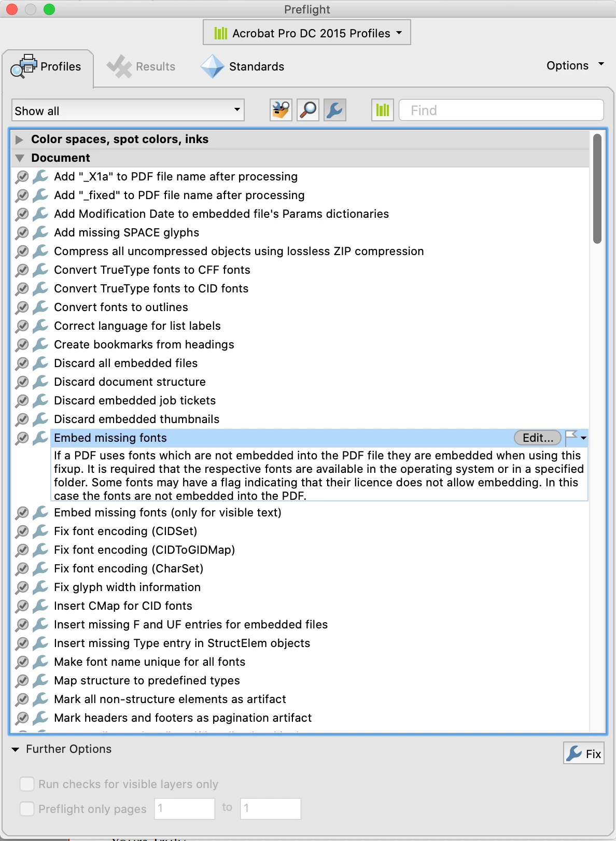Select Convert TrueType fonts to CID fonts

pyautogui.click(x=151, y=288)
